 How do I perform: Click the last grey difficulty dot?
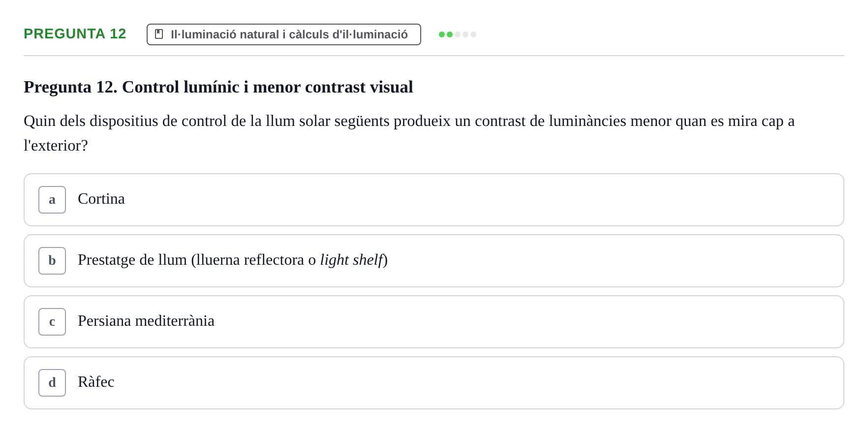(x=473, y=34)
